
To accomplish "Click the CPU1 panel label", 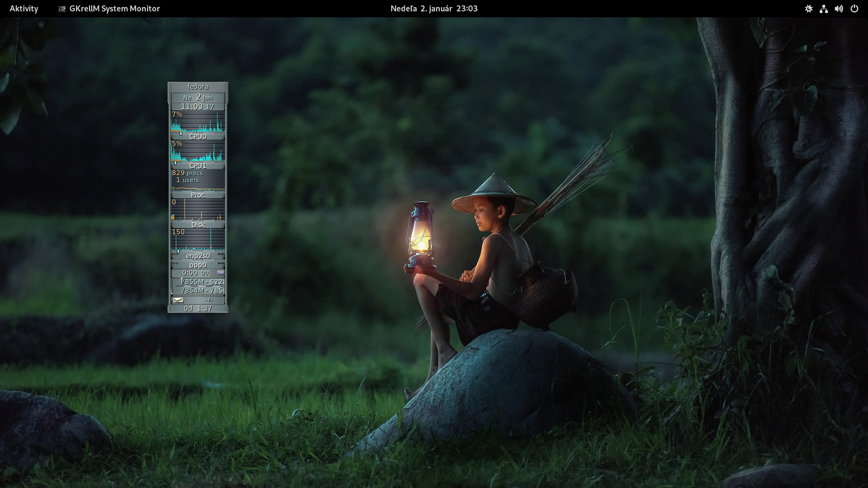I will [198, 166].
